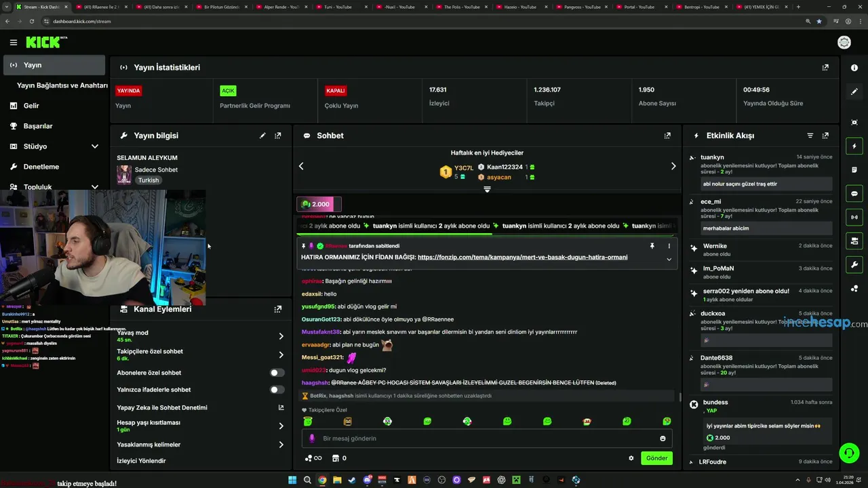868x488 pixels.
Task: Expand the pinned message with down chevron
Action: pyautogui.click(x=669, y=260)
